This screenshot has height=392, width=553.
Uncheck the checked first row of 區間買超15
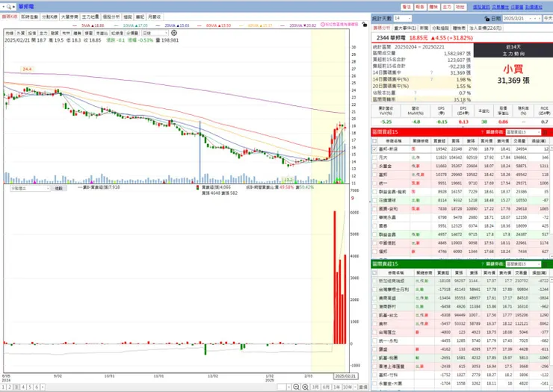tap(374, 149)
